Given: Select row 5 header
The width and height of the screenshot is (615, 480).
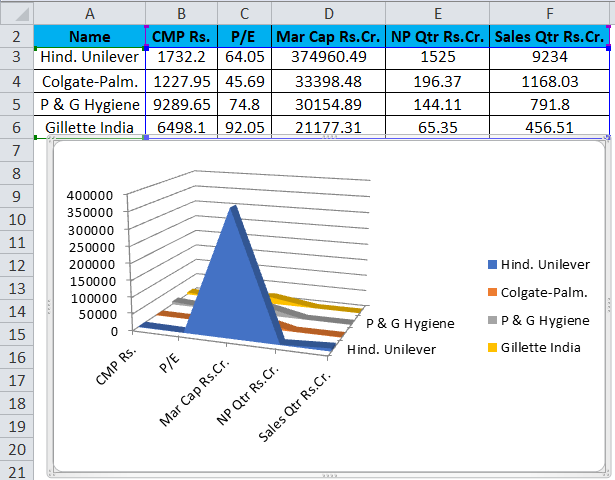Looking at the screenshot, I should pos(16,104).
